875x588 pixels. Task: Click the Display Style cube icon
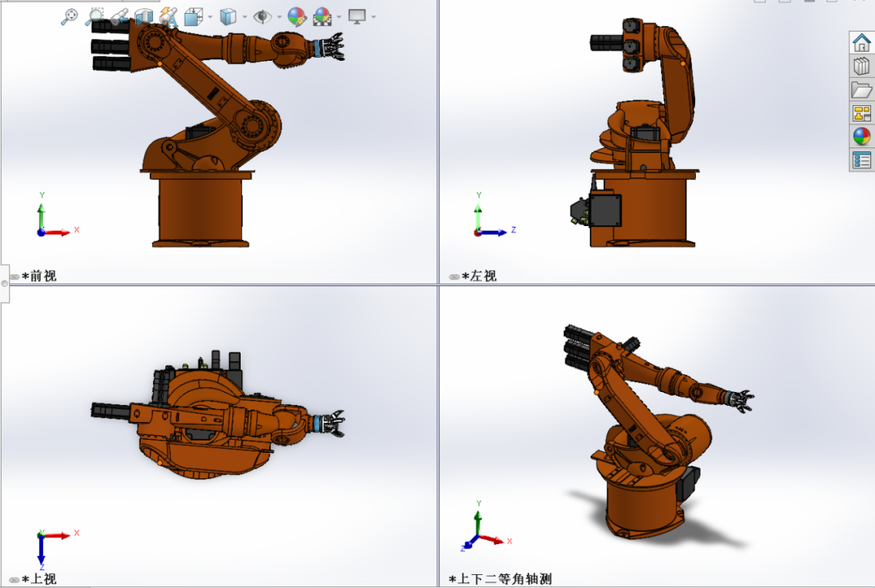point(228,17)
